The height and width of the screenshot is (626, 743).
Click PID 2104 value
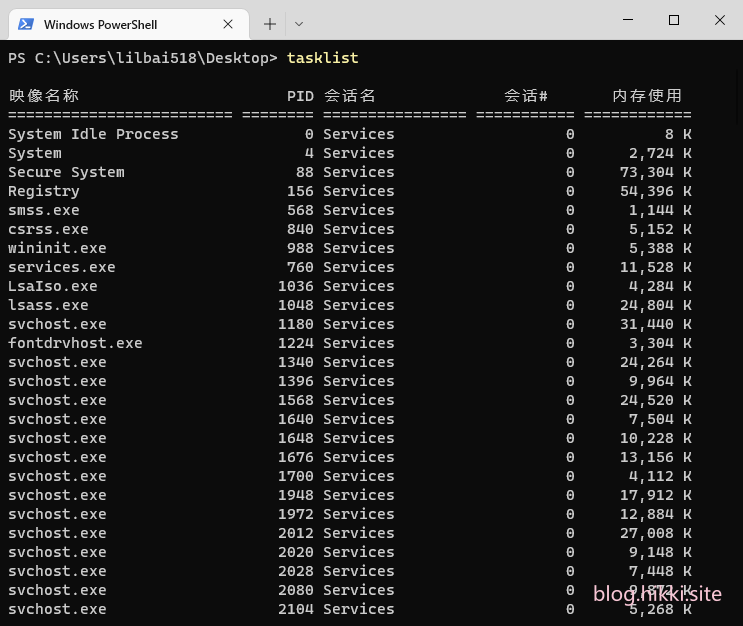tap(296, 609)
